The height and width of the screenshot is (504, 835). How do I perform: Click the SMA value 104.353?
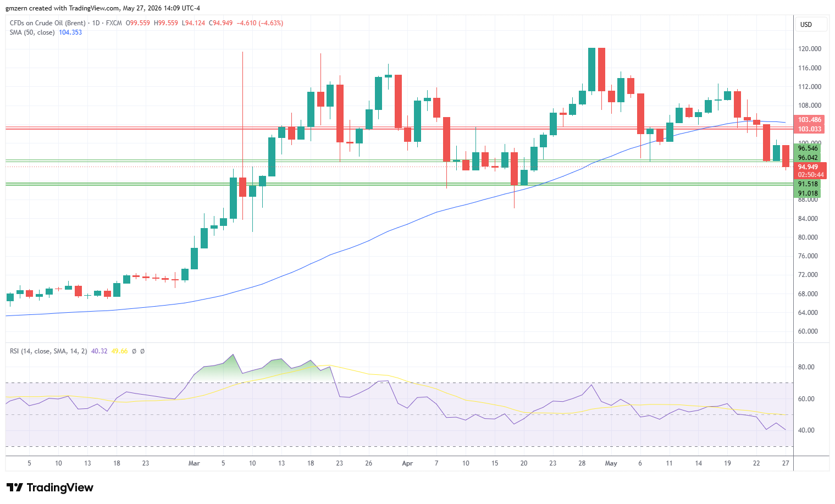click(70, 32)
